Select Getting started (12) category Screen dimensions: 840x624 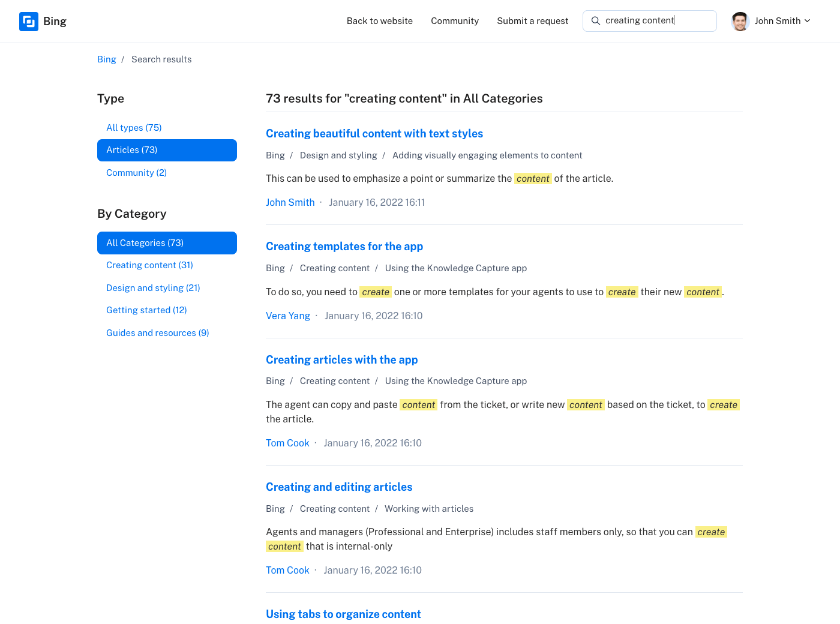click(146, 310)
